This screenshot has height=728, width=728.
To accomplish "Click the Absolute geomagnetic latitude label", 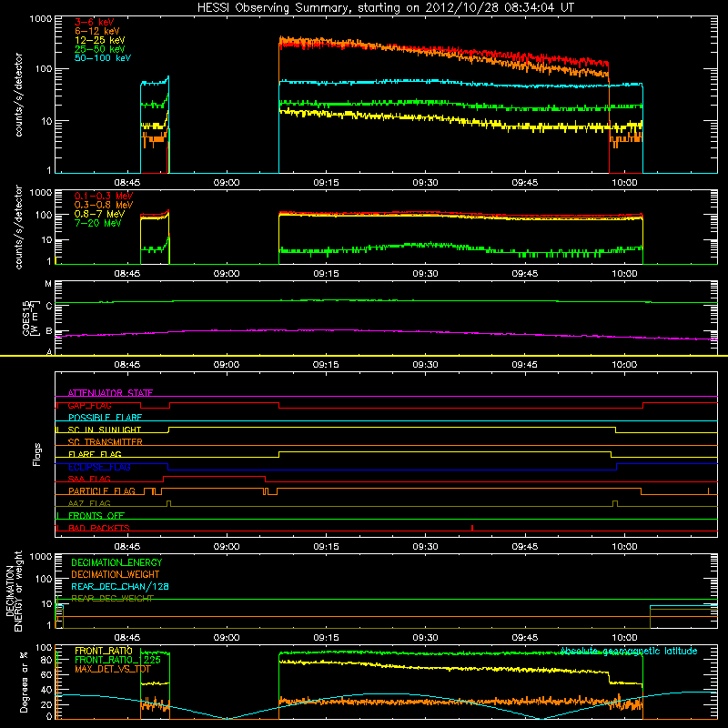I will point(629,651).
